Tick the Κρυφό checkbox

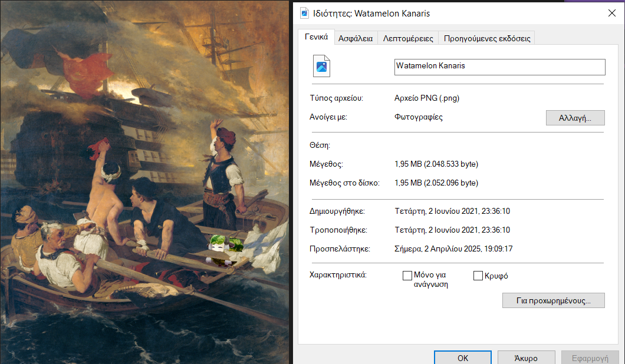click(478, 276)
